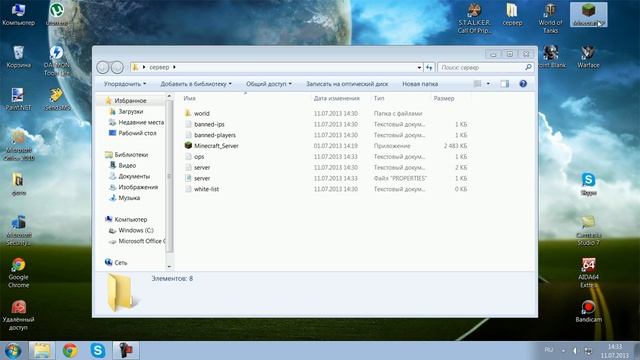Image resolution: width=640 pixels, height=360 pixels.
Task: Open Skype from the taskbar
Action: [98, 351]
